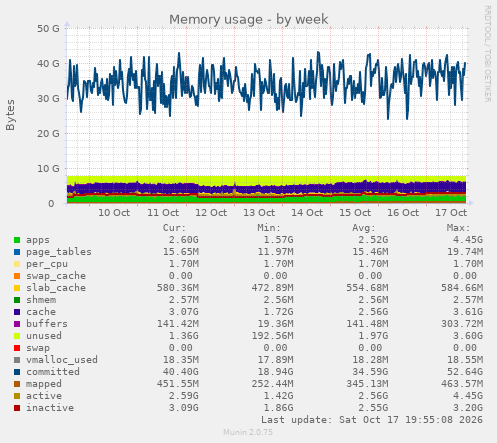Click the '16 Oct' x-axis date
Screen dimensions: 497x443
tap(403, 213)
